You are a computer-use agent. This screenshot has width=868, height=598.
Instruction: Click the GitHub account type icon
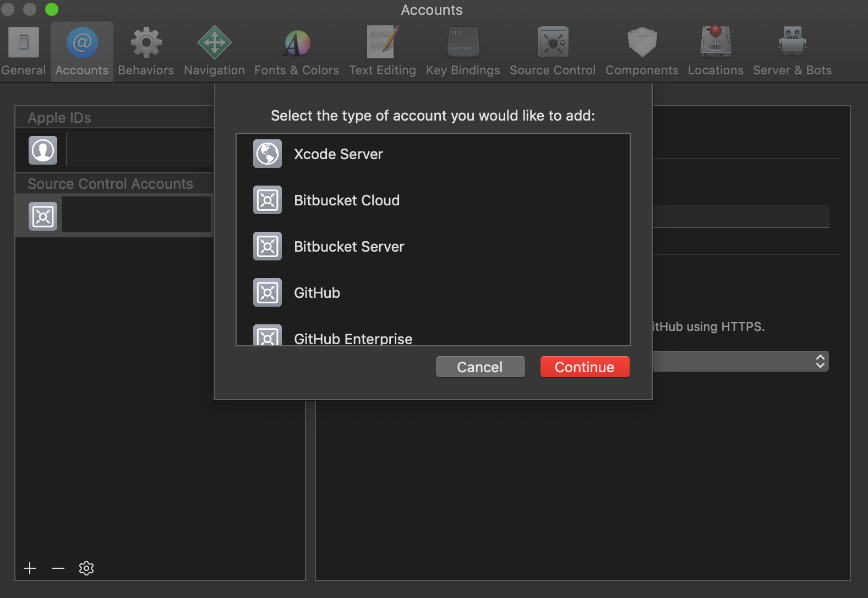(268, 292)
